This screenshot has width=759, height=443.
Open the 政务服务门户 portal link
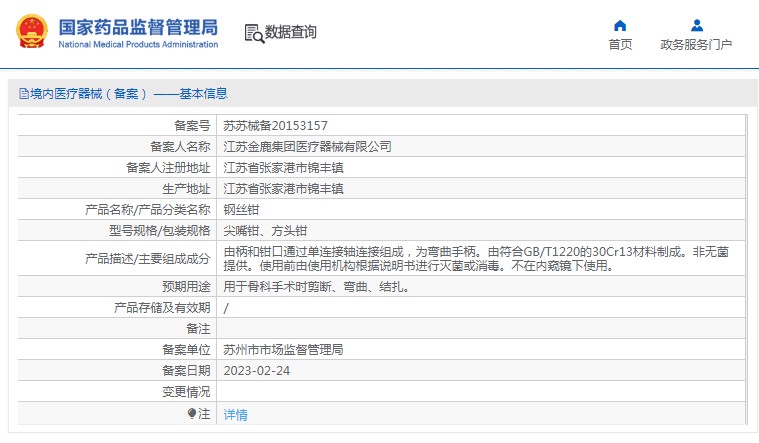[696, 45]
